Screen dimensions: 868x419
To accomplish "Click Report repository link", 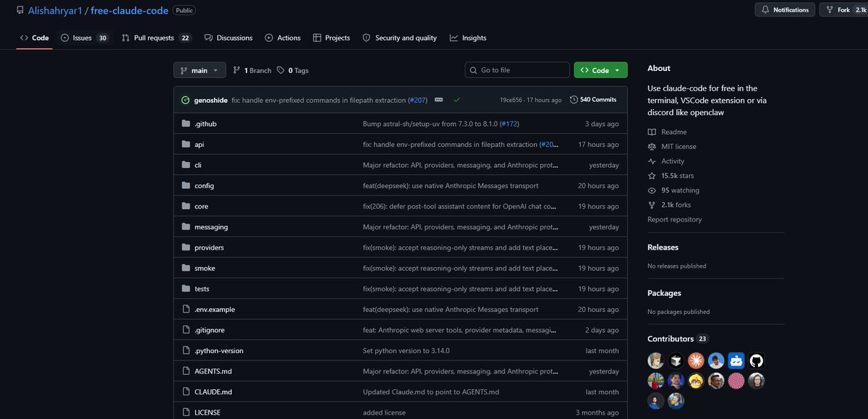I will 674,219.
